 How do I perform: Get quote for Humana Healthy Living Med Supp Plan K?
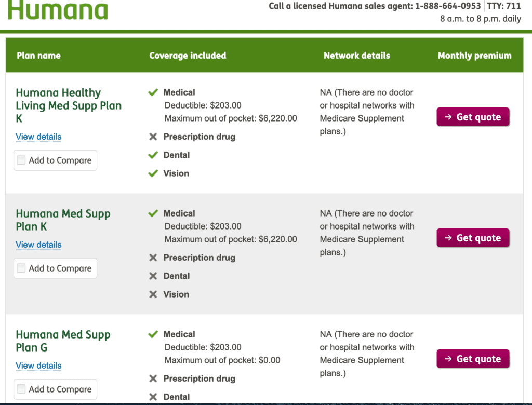tap(473, 117)
